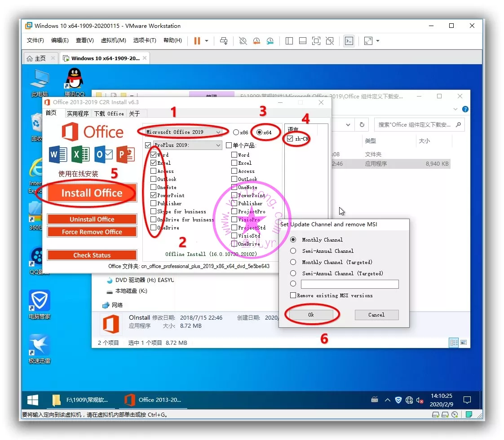This screenshot has width=504, height=440.
Task: Check the Access box under ProPlus 2019
Action: (154, 171)
